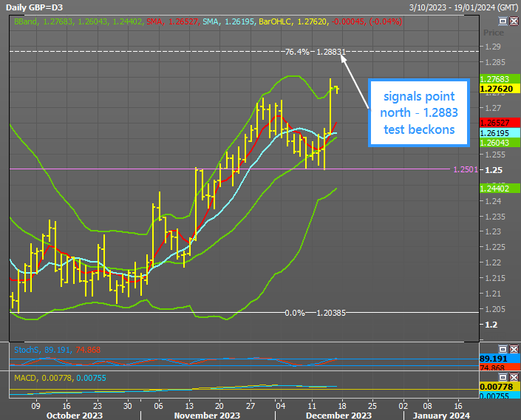Select the 'signals point north' annotation box
The width and height of the screenshot is (521, 420).
pyautogui.click(x=418, y=113)
